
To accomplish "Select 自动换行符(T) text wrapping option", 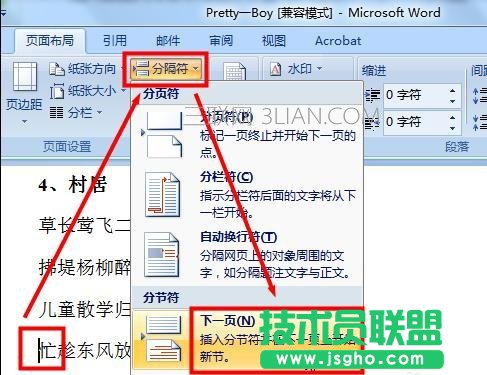I will point(247,255).
